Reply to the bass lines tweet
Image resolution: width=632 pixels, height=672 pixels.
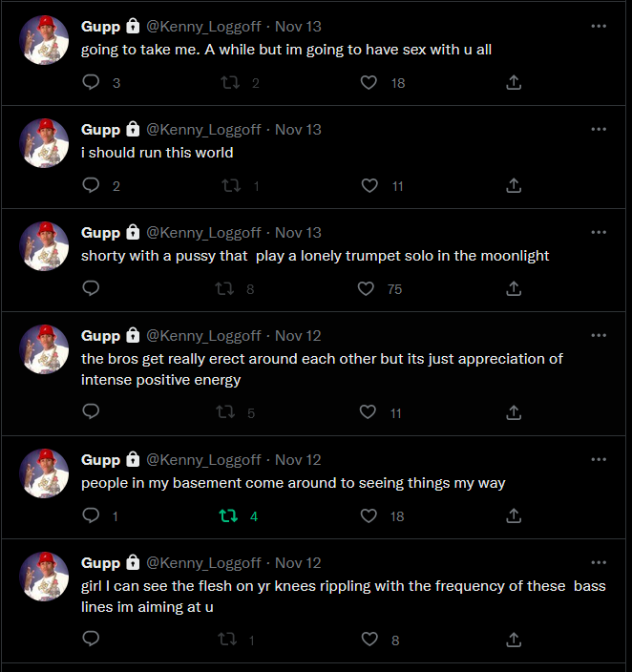pyautogui.click(x=92, y=640)
